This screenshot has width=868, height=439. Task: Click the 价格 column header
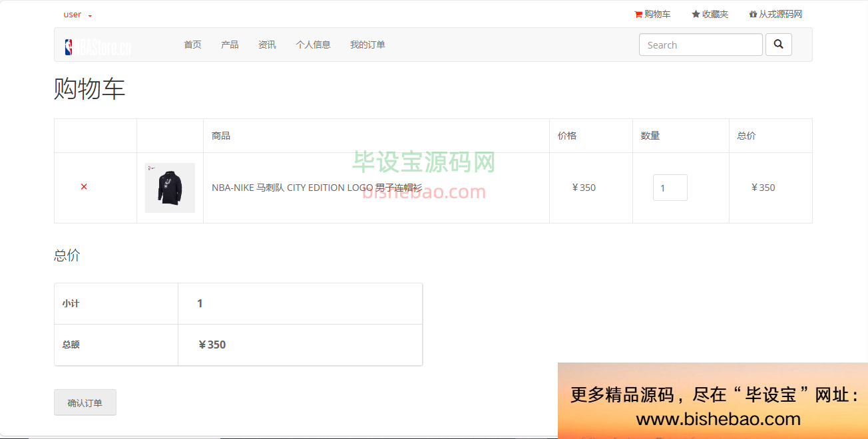[x=567, y=136]
